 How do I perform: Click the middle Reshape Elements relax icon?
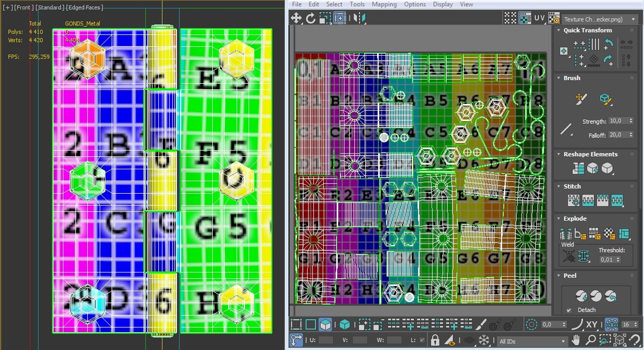[x=593, y=168]
